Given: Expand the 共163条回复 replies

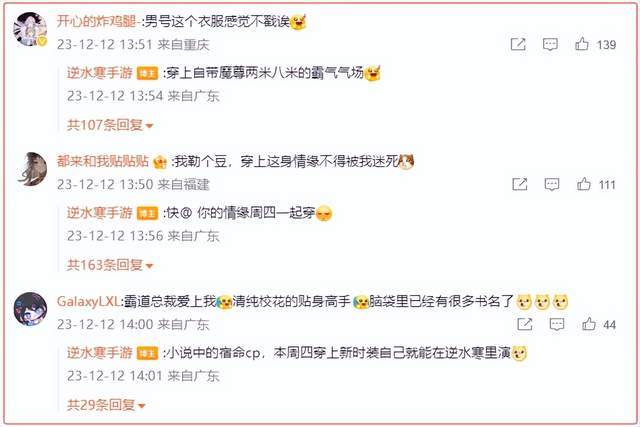Looking at the screenshot, I should (110, 265).
